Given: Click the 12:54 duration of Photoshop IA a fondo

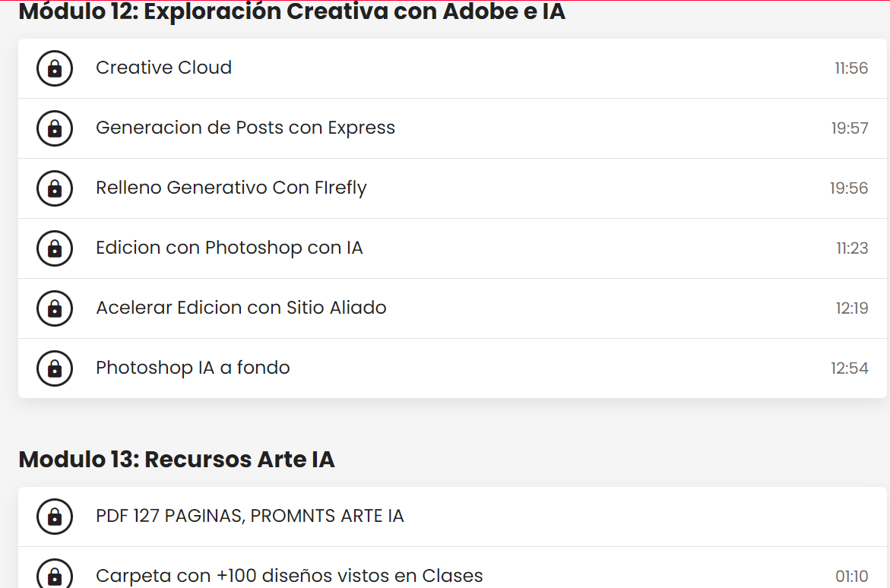Looking at the screenshot, I should point(849,368).
